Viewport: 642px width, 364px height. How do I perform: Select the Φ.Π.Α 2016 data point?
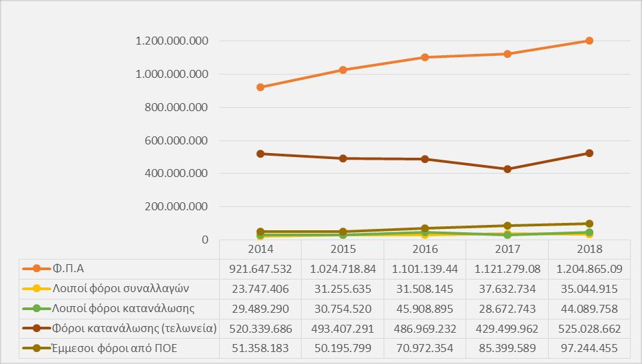(425, 57)
